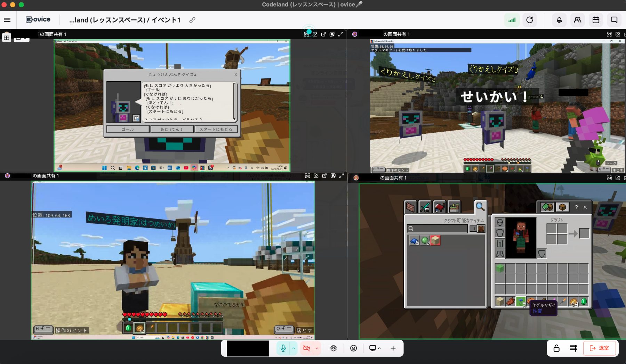The width and height of the screenshot is (626, 364).
Task: Expand bottom-left screen share to fullscreen
Action: pos(342,176)
